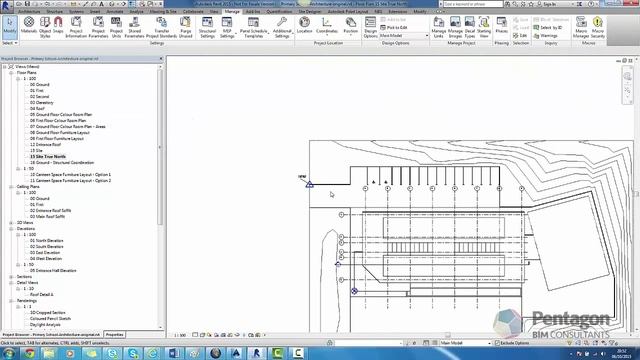The image size is (640, 360).
Task: Open Project Information
Action: [76, 27]
